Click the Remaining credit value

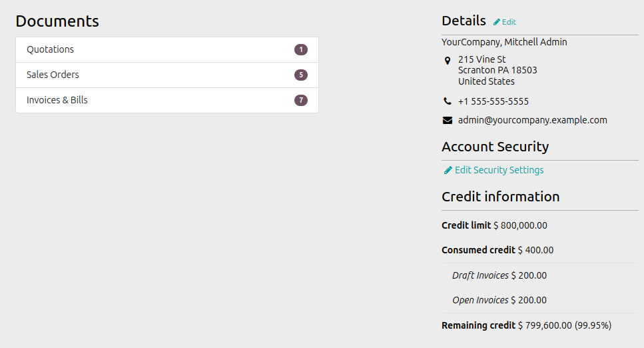[565, 325]
